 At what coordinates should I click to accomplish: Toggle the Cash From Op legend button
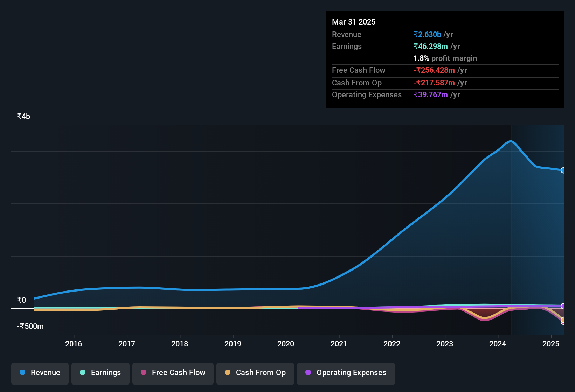tap(255, 373)
